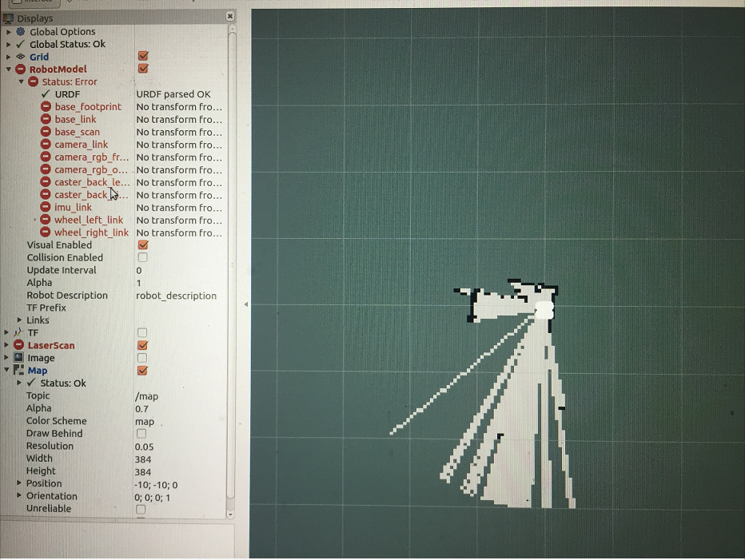Open the robot_description field
Image resolution: width=745 pixels, height=560 pixels.
(176, 295)
